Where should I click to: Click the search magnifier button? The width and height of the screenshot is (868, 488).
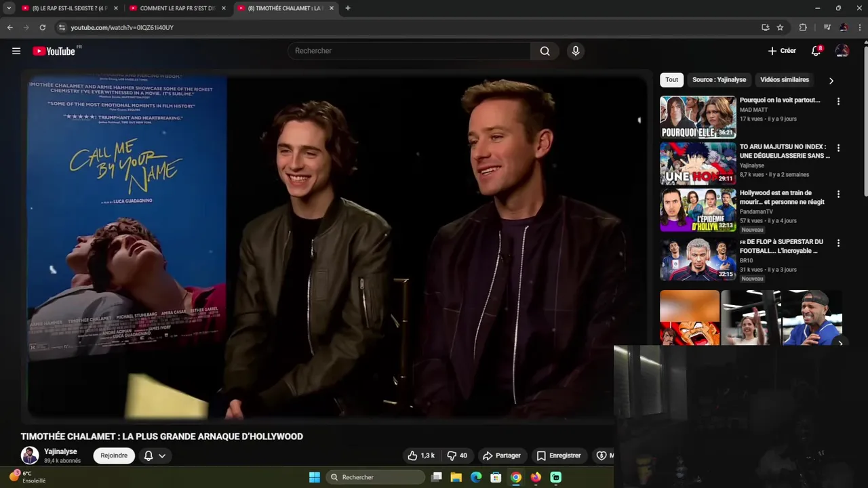tap(545, 51)
